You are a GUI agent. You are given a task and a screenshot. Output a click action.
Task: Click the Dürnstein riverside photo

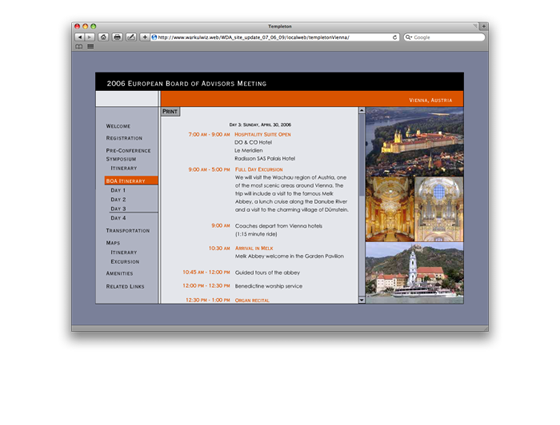coord(414,273)
